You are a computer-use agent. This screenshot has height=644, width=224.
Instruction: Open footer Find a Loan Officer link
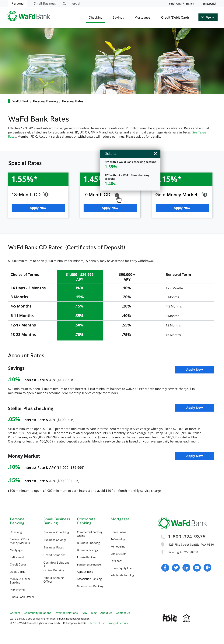[x=22, y=597]
